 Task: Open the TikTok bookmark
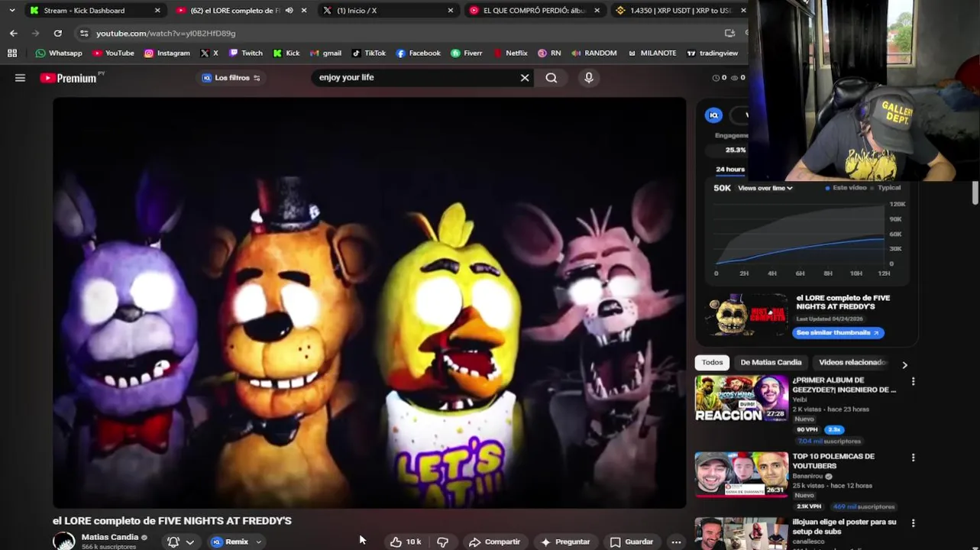[369, 53]
